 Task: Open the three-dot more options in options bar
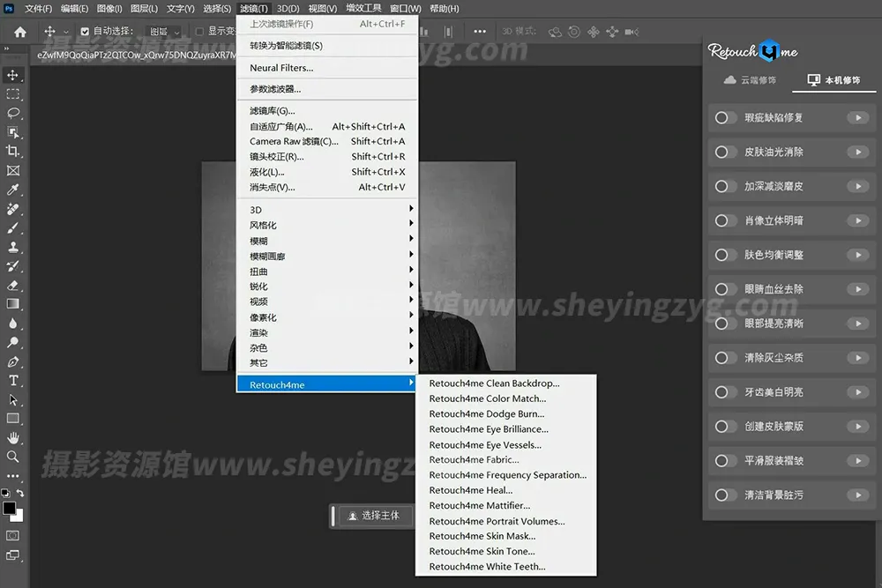click(x=480, y=32)
